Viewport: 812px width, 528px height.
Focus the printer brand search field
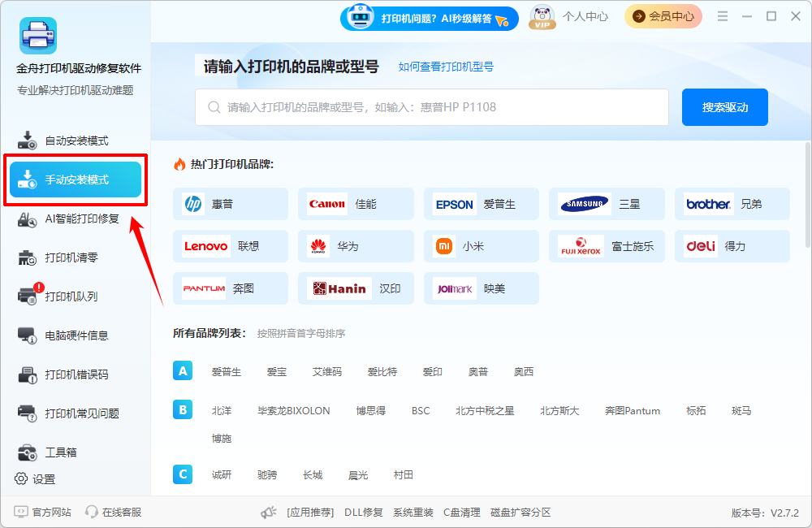(432, 107)
